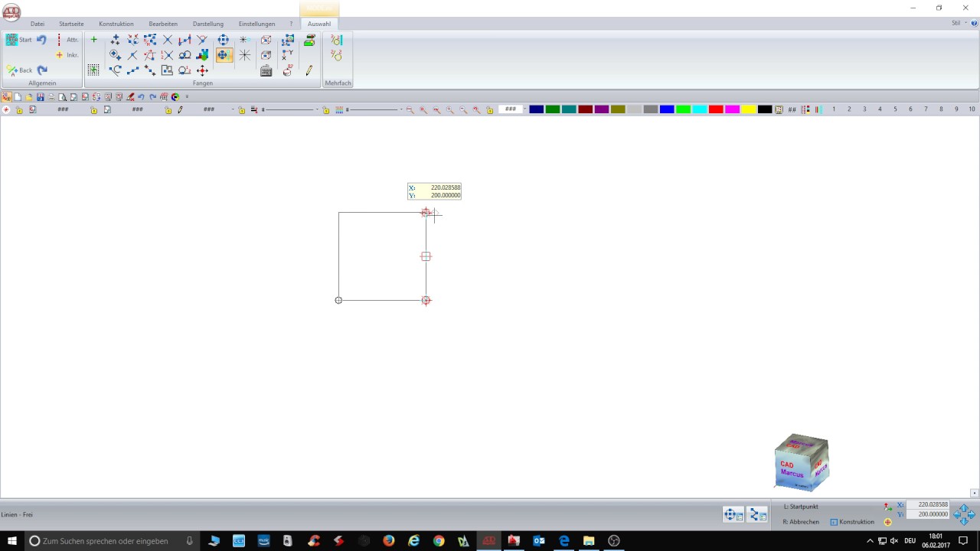Click the blue redo arrow beside Back

[42, 70]
